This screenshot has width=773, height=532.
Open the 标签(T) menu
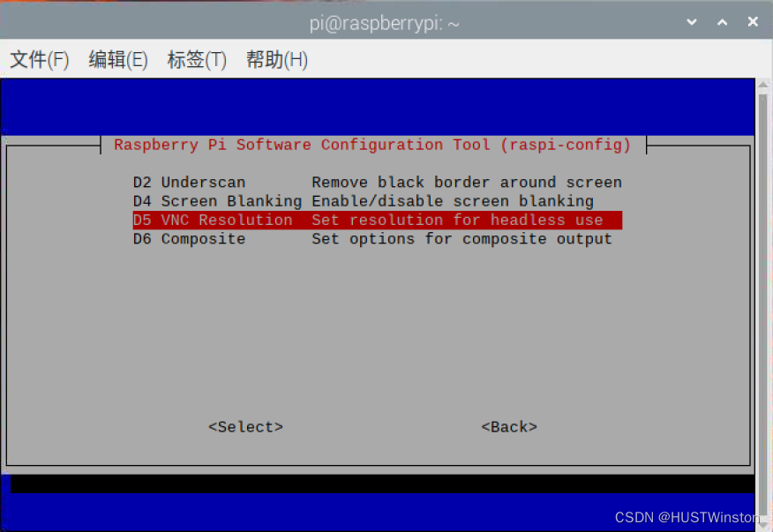click(197, 60)
